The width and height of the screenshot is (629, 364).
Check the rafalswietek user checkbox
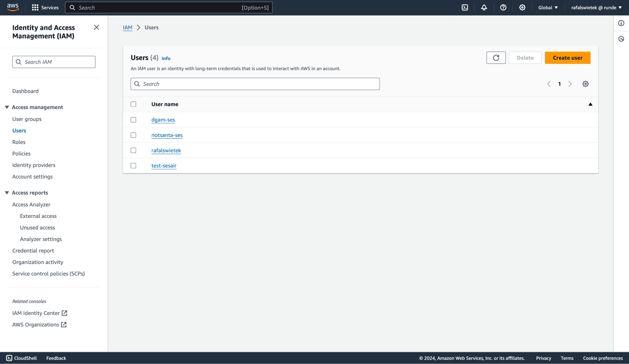pos(133,151)
